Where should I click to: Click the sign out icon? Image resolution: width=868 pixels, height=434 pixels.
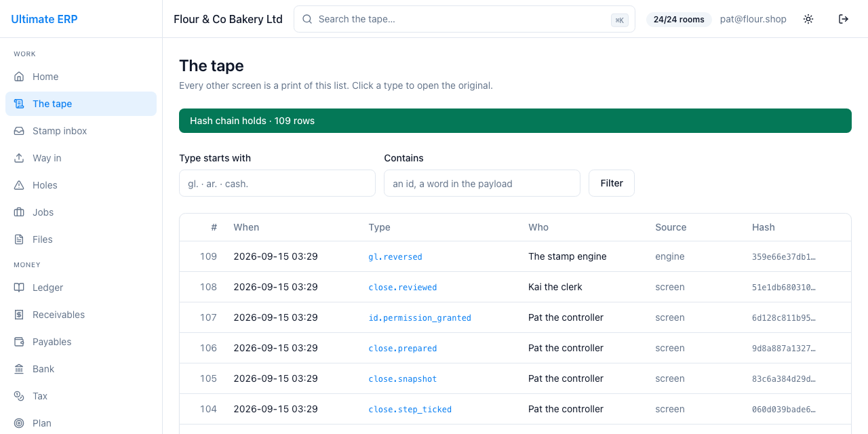point(844,19)
